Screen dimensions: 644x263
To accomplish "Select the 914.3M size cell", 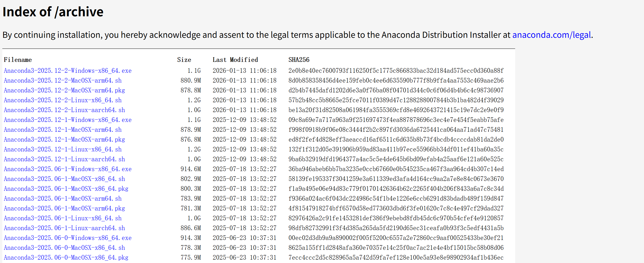I will tap(191, 238).
